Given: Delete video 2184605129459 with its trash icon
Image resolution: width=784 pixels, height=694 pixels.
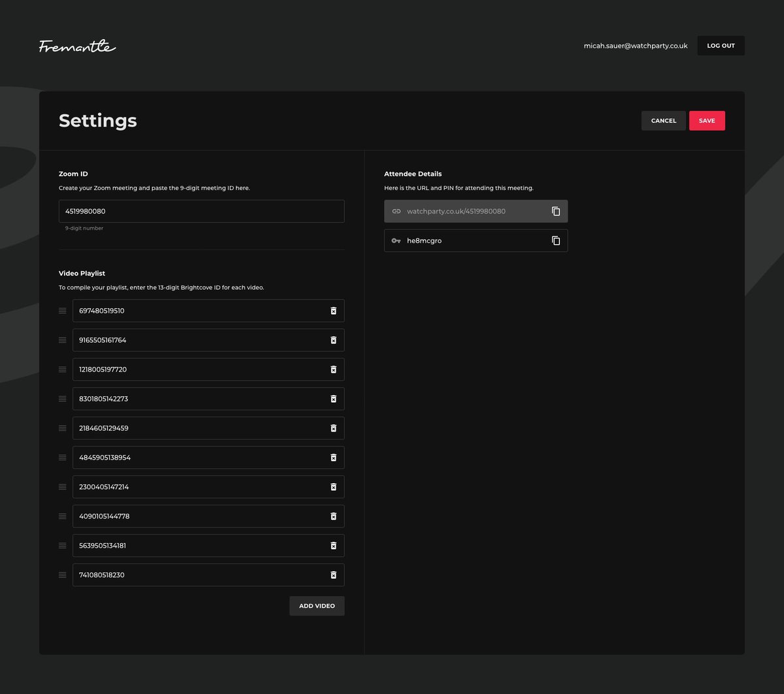Looking at the screenshot, I should click(333, 428).
